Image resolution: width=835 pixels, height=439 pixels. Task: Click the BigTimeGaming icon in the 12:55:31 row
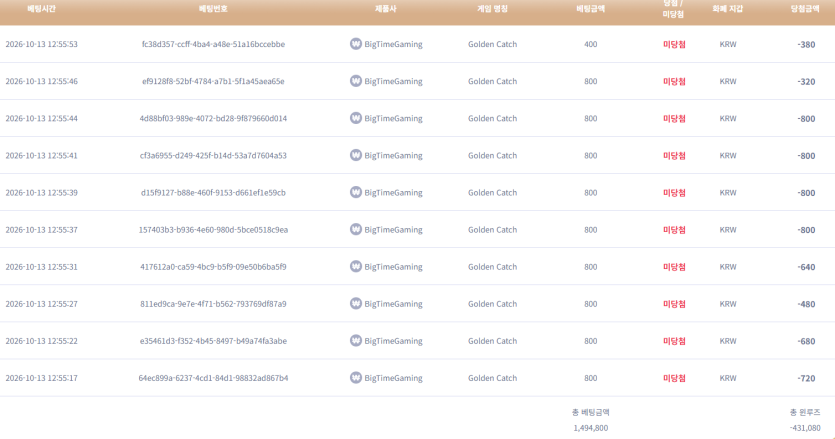[x=356, y=266]
